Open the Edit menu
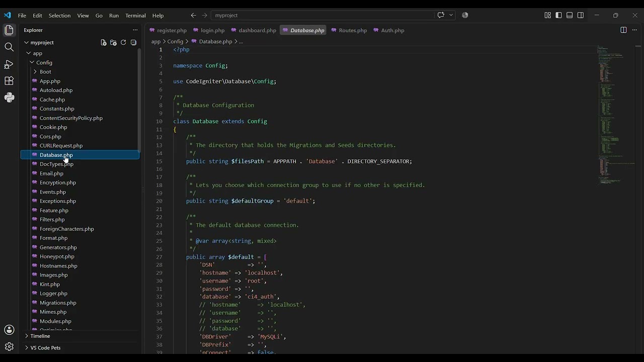The height and width of the screenshot is (362, 644). (x=38, y=16)
